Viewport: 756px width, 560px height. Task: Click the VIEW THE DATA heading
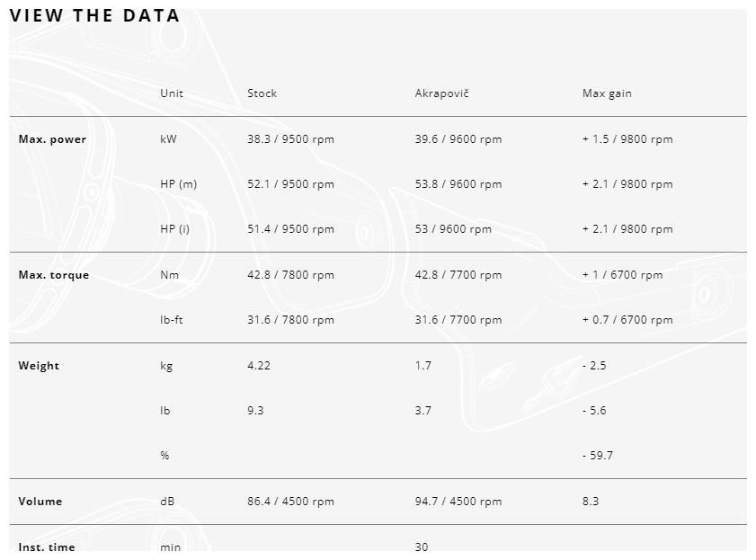[94, 15]
